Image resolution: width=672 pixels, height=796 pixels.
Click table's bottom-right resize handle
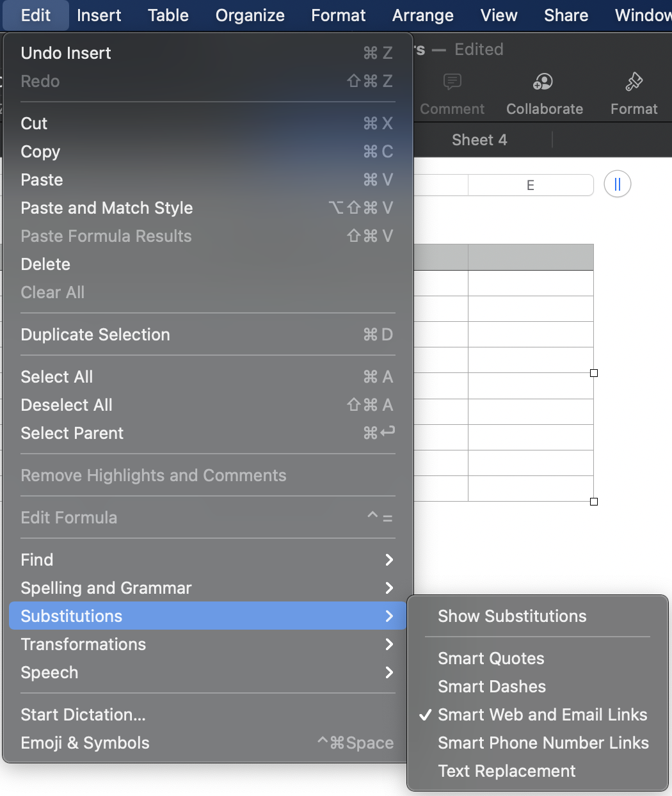click(x=594, y=502)
